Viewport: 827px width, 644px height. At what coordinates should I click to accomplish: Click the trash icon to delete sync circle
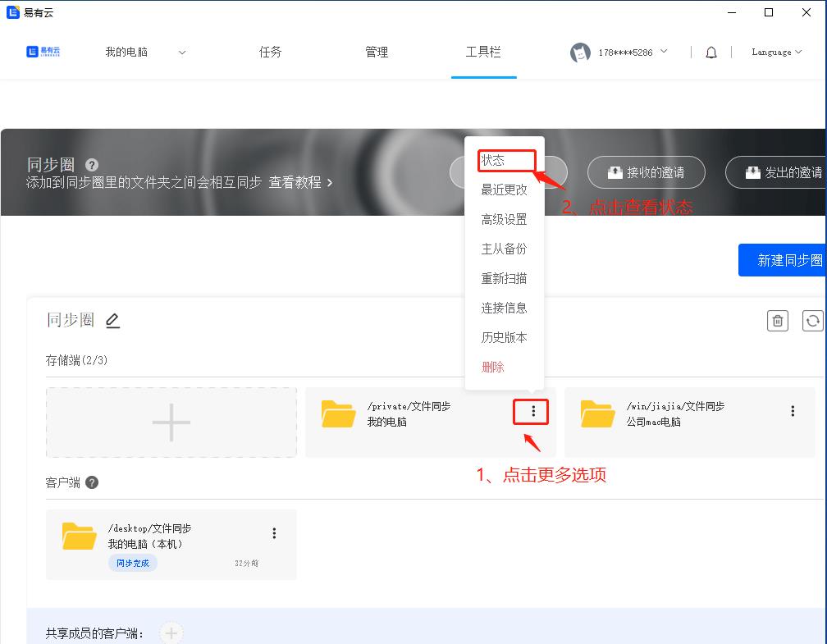(778, 321)
